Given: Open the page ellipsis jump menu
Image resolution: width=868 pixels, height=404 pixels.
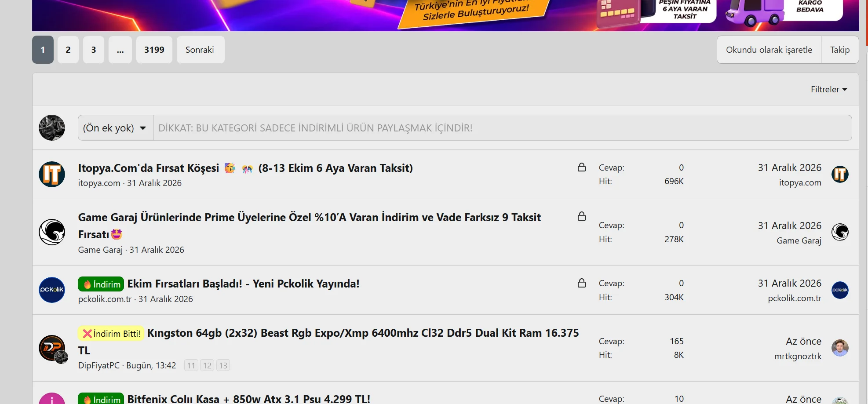Looking at the screenshot, I should (x=120, y=50).
